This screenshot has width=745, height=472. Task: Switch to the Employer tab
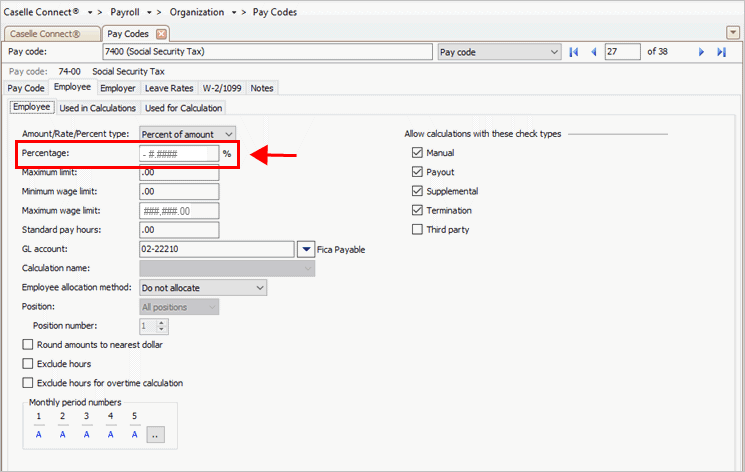(x=118, y=88)
